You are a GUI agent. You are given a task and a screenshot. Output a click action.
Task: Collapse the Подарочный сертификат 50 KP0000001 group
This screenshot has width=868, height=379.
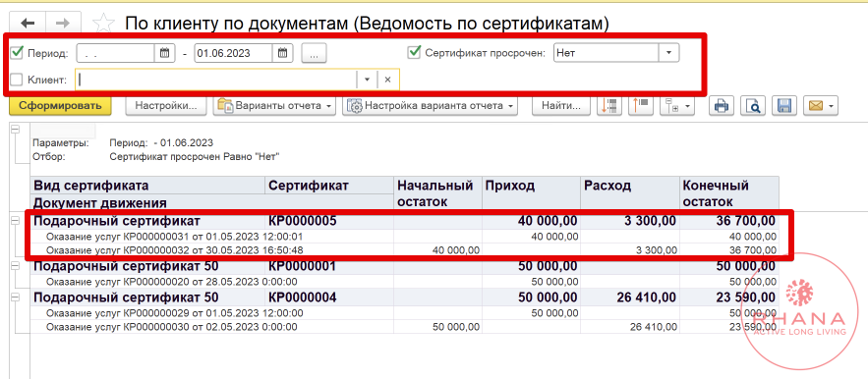coord(15,267)
